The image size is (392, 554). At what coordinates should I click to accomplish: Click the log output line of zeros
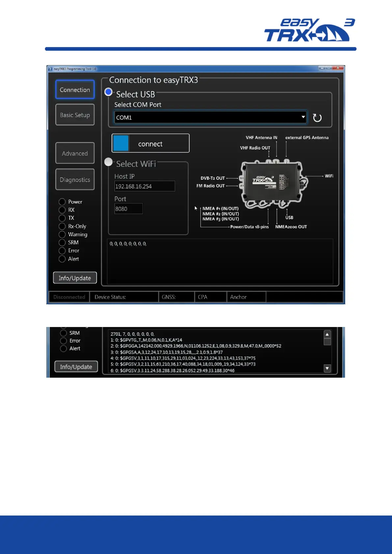click(128, 244)
